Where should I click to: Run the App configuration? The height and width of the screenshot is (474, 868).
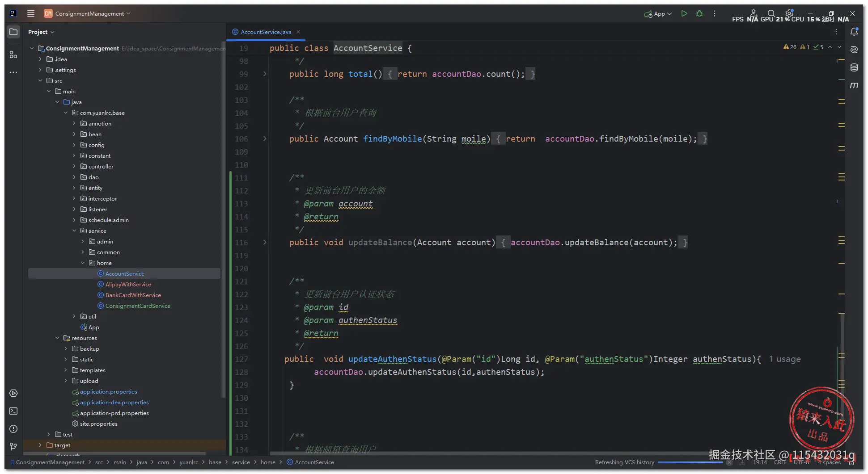[x=684, y=13]
